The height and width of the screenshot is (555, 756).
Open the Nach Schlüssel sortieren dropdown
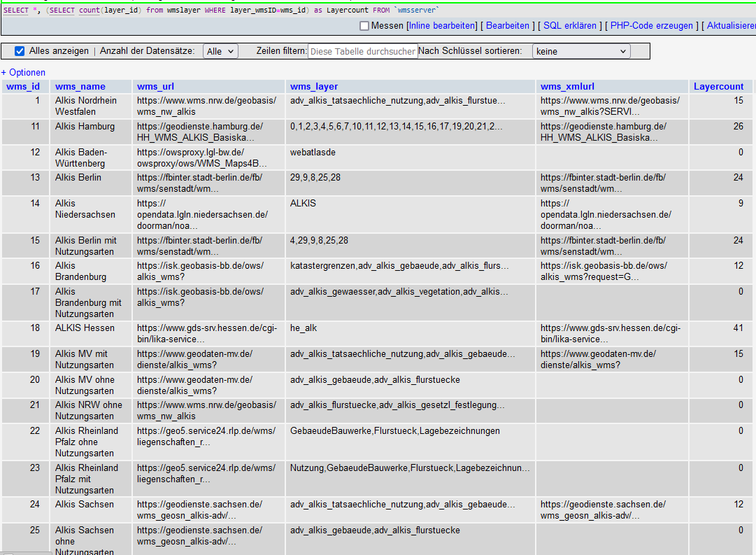point(580,51)
